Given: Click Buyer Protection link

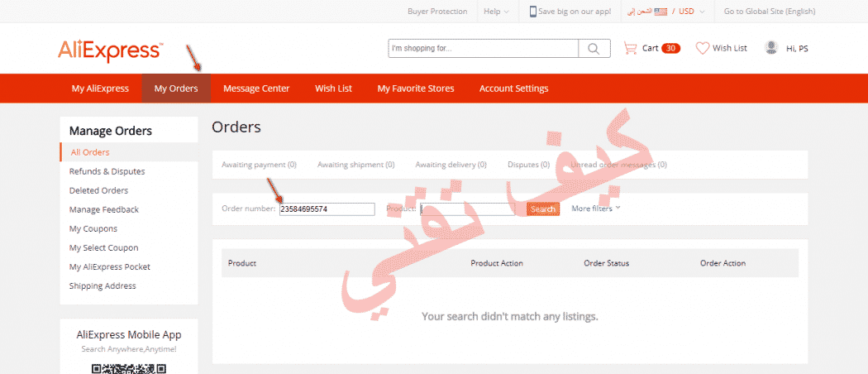Looking at the screenshot, I should click(437, 11).
